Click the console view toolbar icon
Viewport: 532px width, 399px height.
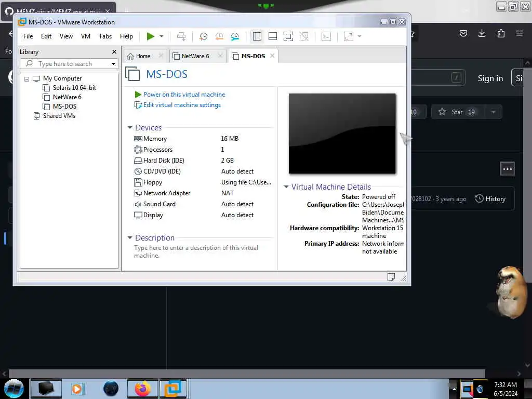pyautogui.click(x=326, y=36)
